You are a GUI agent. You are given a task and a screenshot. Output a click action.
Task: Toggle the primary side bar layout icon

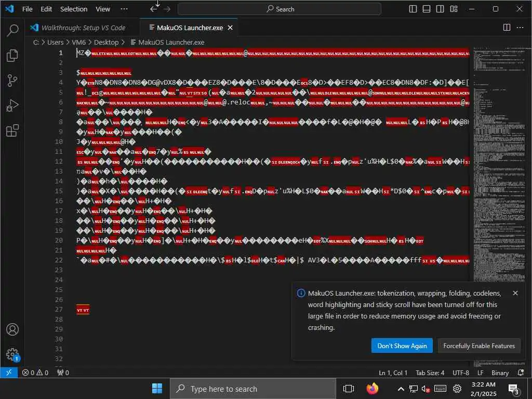pyautogui.click(x=413, y=9)
